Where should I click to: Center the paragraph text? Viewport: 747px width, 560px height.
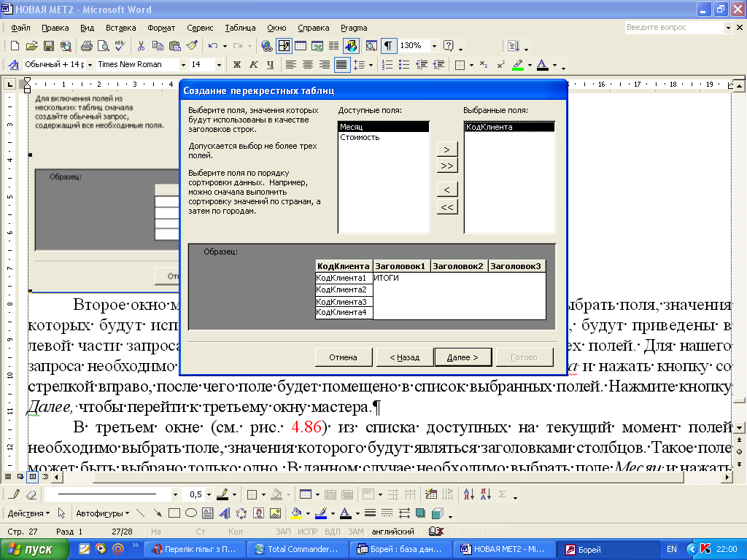pos(308,65)
